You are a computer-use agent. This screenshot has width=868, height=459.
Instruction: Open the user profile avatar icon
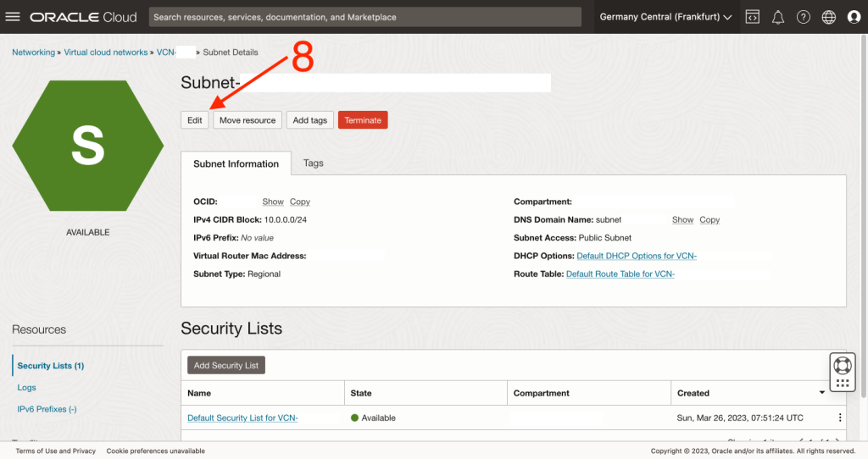point(854,17)
